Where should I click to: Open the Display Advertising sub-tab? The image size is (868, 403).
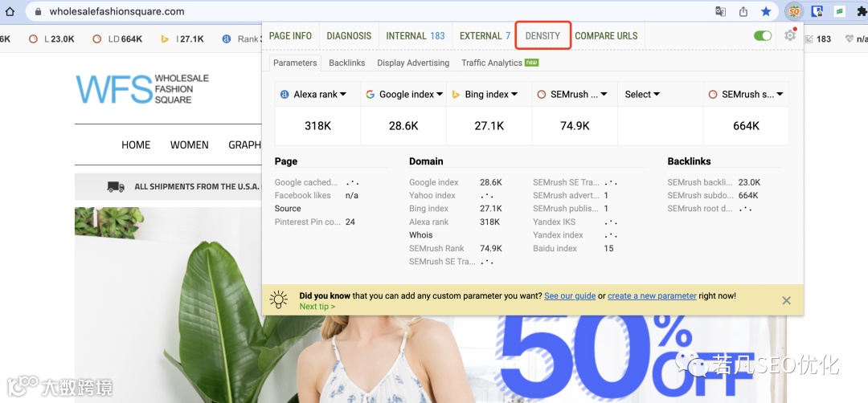tap(413, 63)
